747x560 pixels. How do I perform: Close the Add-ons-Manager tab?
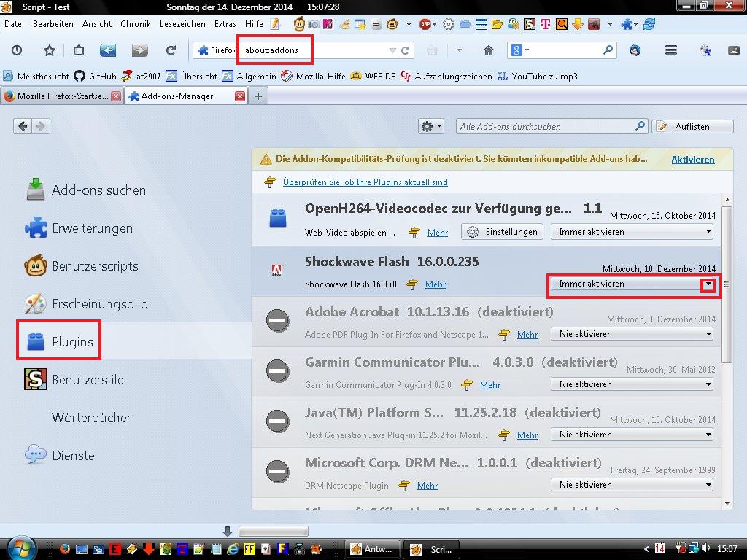[239, 96]
